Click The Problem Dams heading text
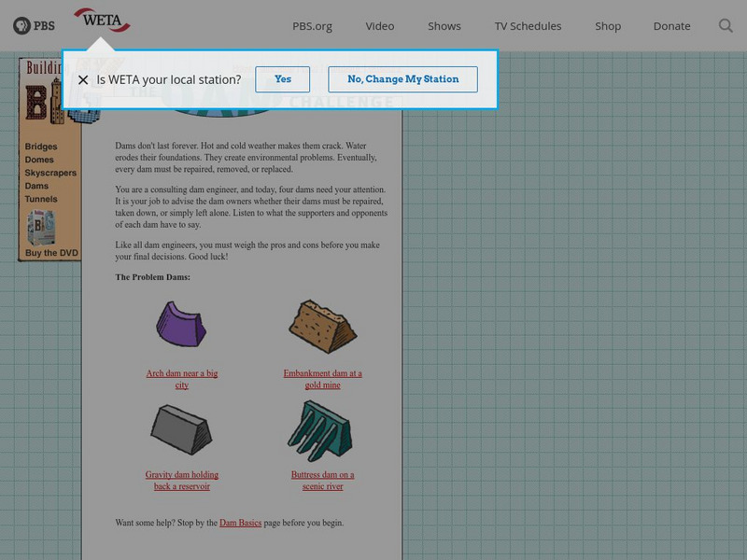Image resolution: width=747 pixels, height=560 pixels. (x=152, y=276)
